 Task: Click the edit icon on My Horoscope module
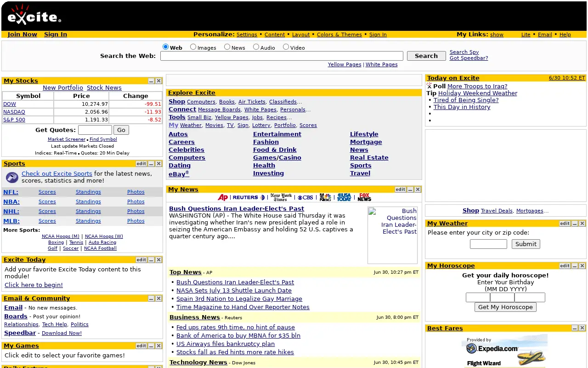point(565,266)
